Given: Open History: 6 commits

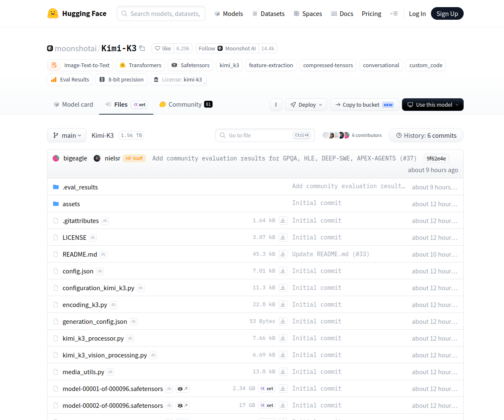Looking at the screenshot, I should click(426, 135).
